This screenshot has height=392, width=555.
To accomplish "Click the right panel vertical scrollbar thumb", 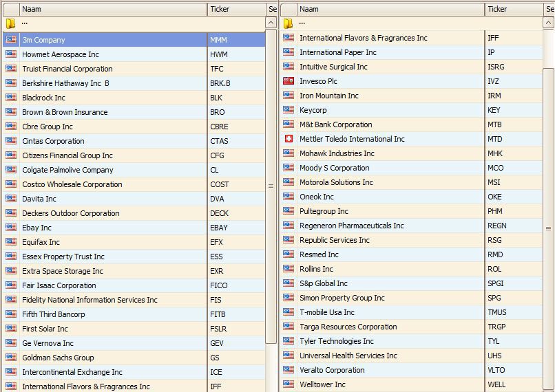I will [549, 227].
